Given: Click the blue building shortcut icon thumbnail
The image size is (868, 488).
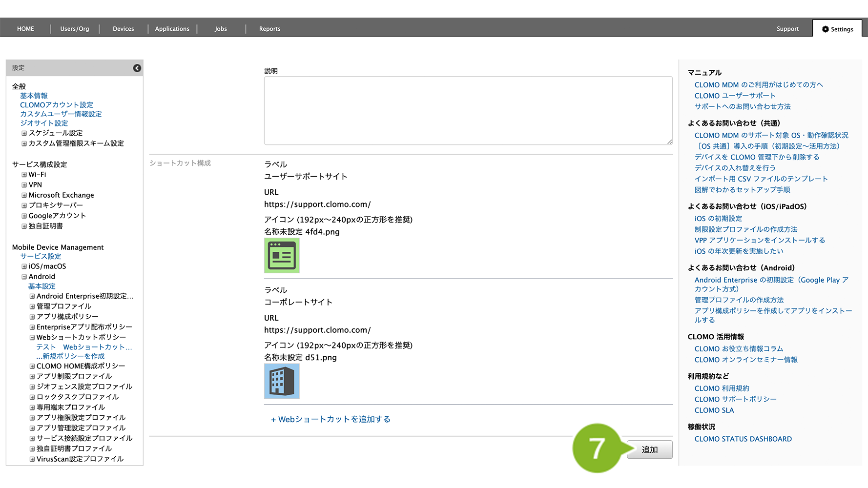Looking at the screenshot, I should 282,382.
